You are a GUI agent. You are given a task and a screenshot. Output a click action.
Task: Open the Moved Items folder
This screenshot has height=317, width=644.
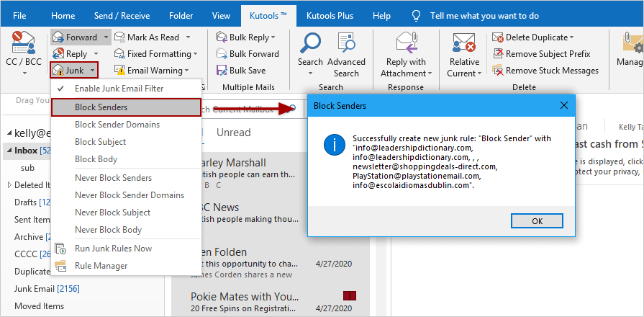[39, 306]
